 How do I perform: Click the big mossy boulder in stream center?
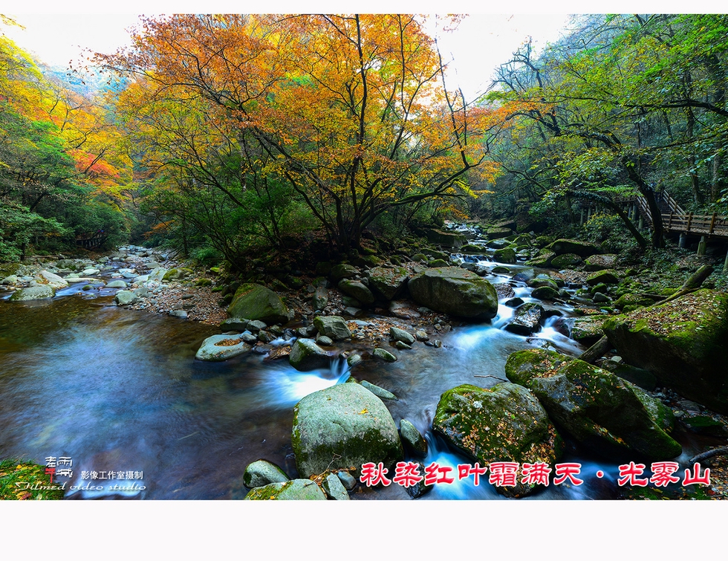(x=453, y=294)
